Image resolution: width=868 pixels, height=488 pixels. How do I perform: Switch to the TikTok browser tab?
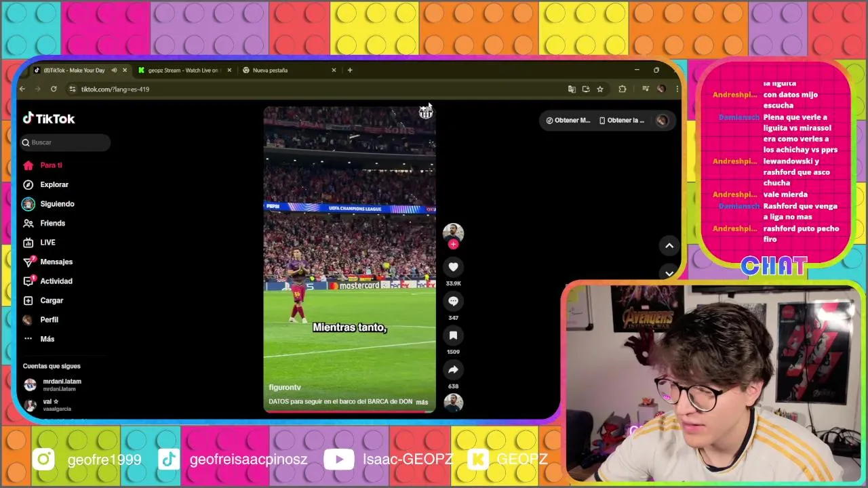click(x=74, y=70)
